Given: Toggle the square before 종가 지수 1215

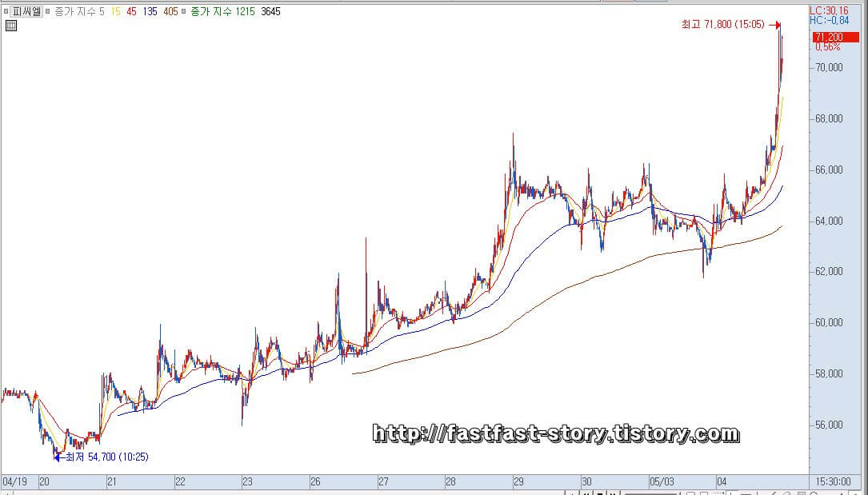Looking at the screenshot, I should click(x=184, y=11).
